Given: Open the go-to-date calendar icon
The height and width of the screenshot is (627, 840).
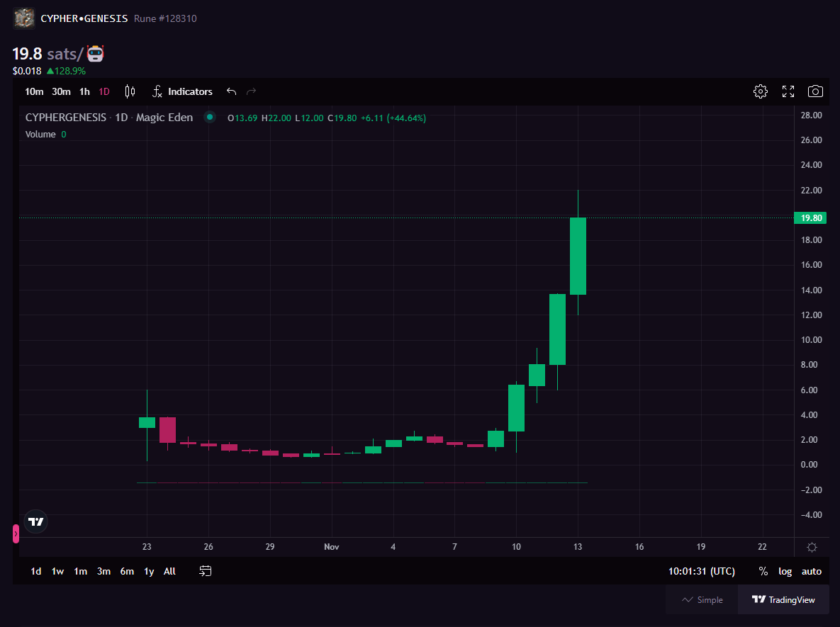Looking at the screenshot, I should pos(205,571).
